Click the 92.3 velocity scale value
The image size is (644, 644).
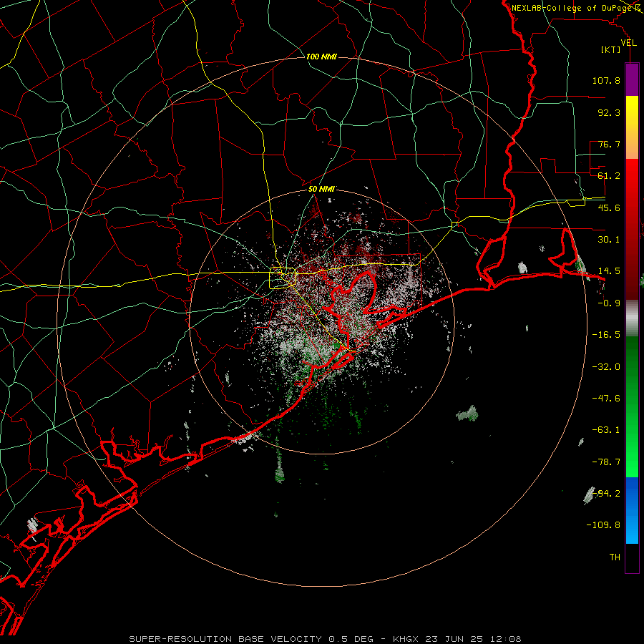pos(609,112)
